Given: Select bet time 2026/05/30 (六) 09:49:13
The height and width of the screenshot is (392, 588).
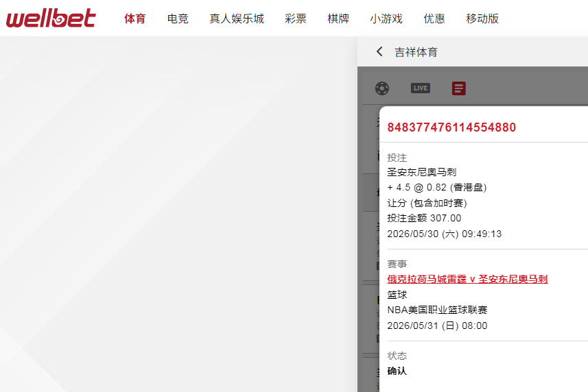Looking at the screenshot, I should (445, 234).
